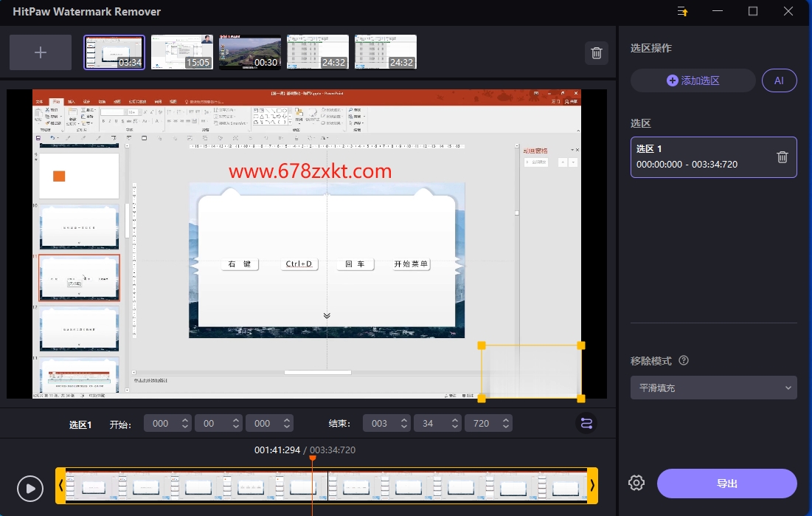Open the menu icon in the title bar
812x516 pixels.
point(682,11)
